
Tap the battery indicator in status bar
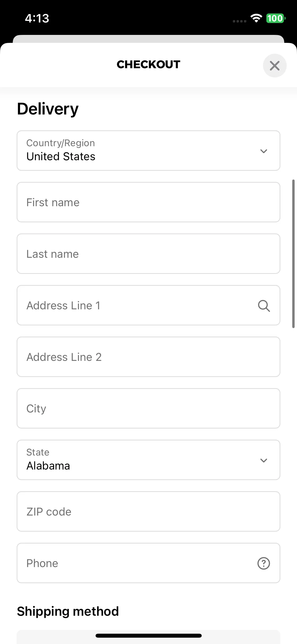(276, 18)
